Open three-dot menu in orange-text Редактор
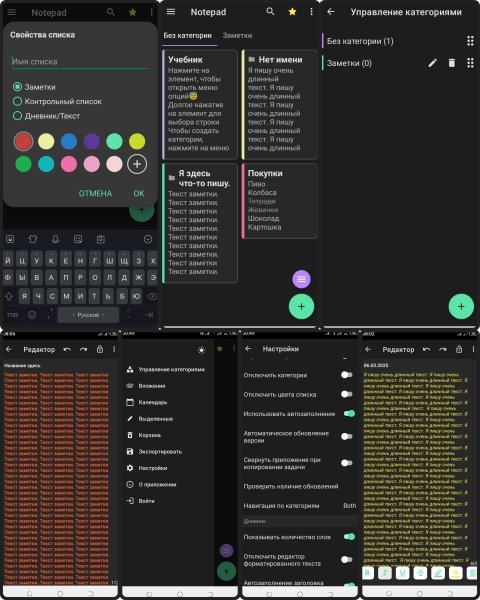480x600 pixels. tap(114, 349)
